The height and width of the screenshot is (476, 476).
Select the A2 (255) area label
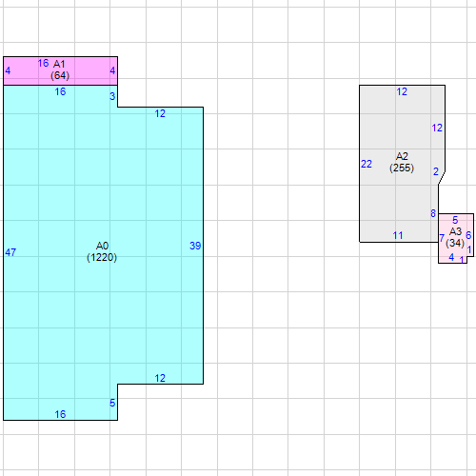pyautogui.click(x=402, y=162)
